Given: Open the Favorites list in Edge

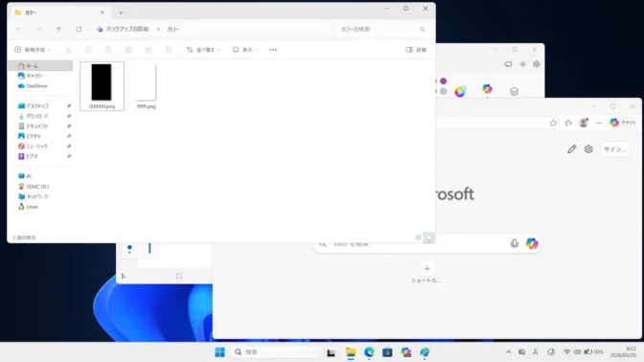Looking at the screenshot, I should coord(568,123).
